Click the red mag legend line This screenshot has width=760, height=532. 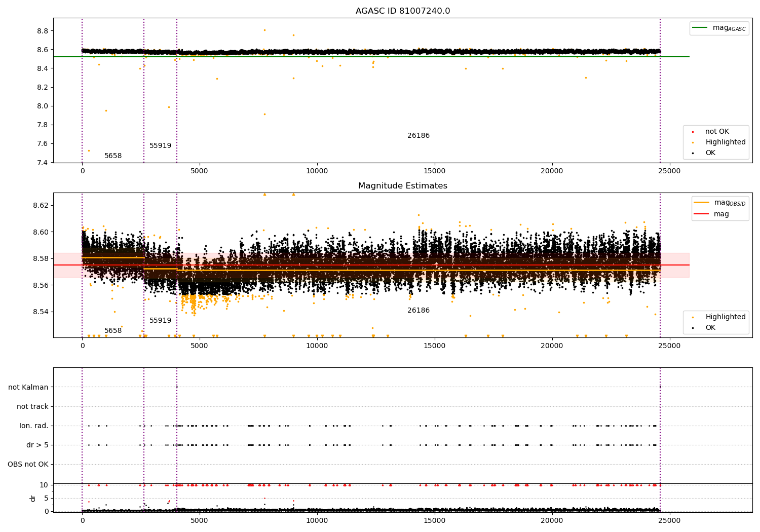[x=701, y=214]
